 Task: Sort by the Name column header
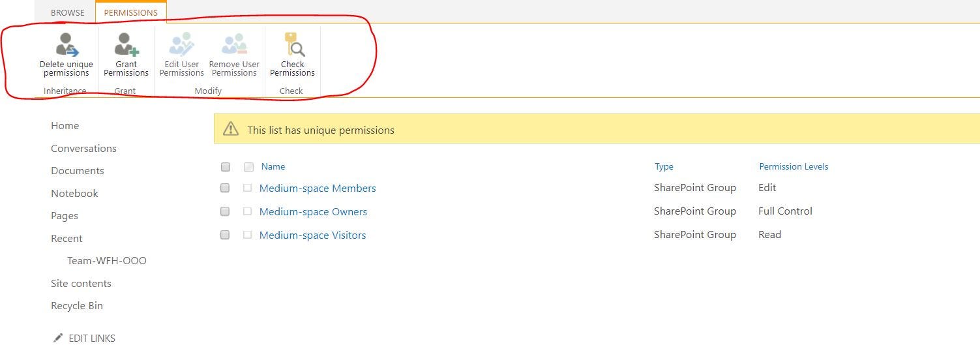[x=273, y=166]
